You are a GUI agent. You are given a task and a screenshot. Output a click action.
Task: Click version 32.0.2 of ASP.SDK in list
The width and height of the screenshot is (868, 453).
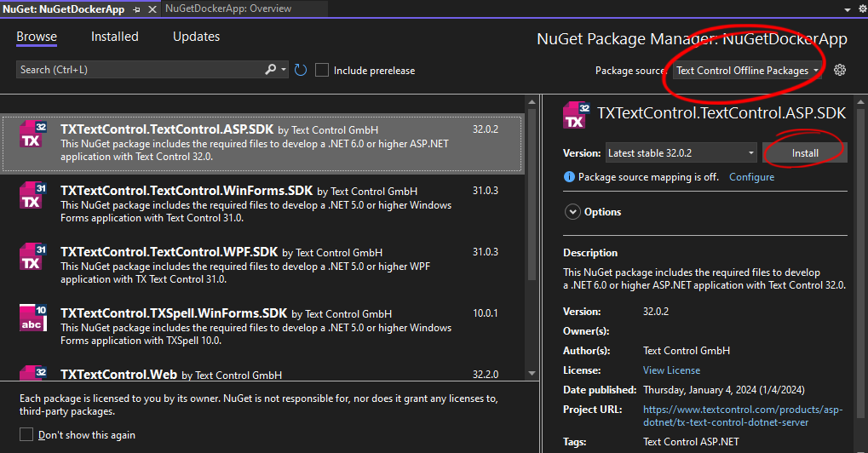point(485,129)
